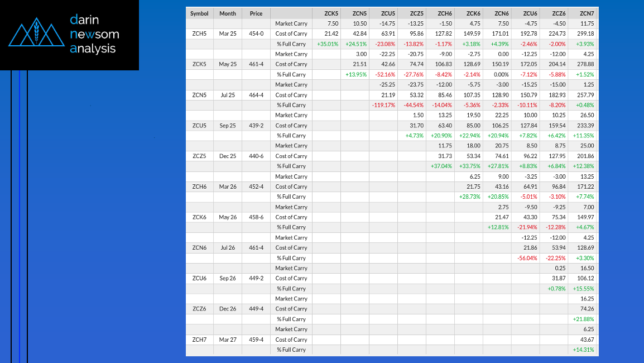Click the +35.01% full carry value
This screenshot has height=363, width=644.
328,44
